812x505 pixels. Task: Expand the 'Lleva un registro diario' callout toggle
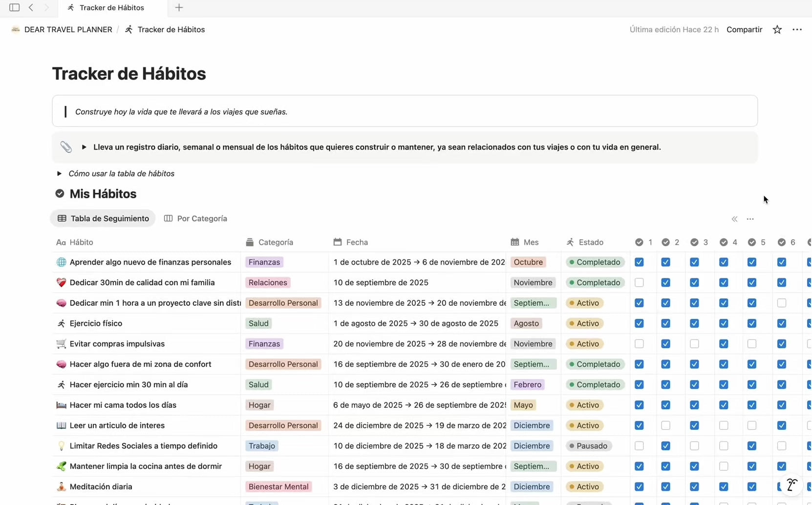point(84,147)
